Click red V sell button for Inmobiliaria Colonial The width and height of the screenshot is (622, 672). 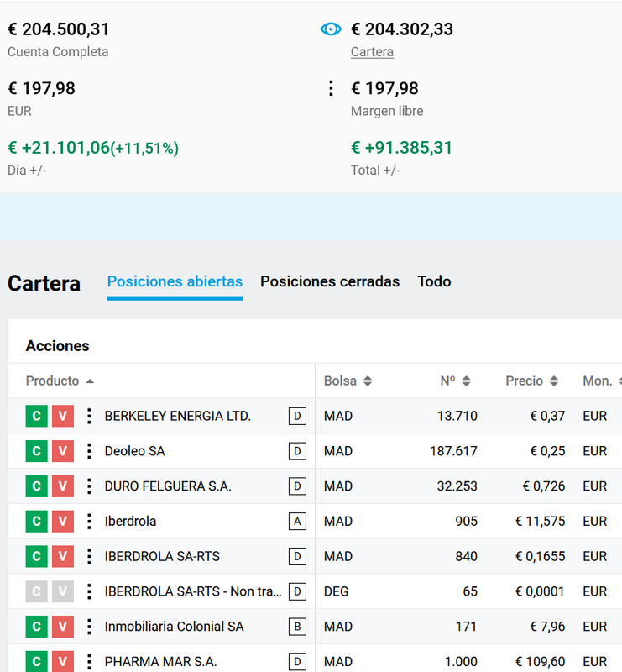tap(63, 627)
